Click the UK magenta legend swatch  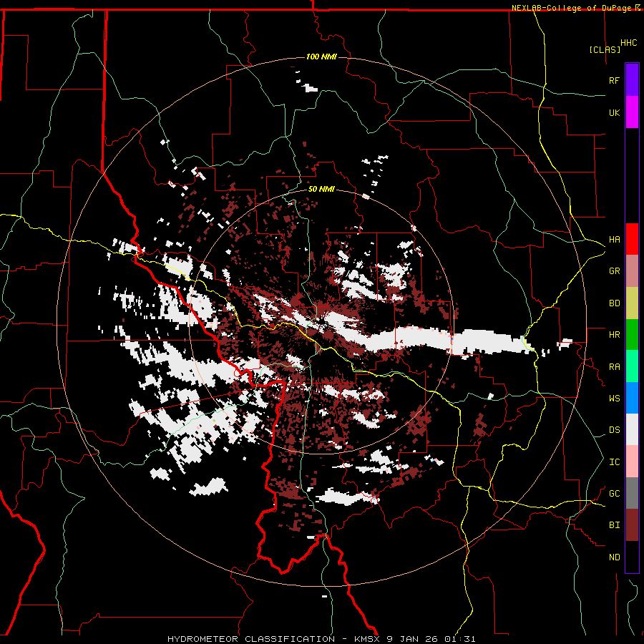click(632, 112)
